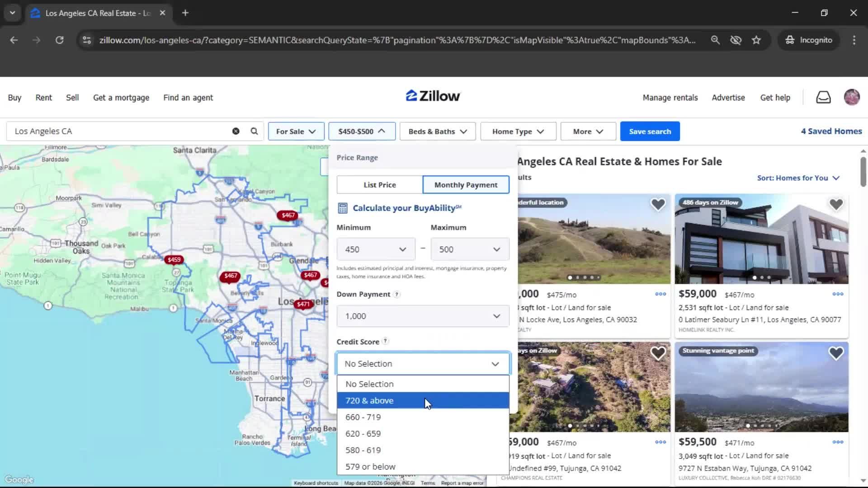This screenshot has width=868, height=488.
Task: Click the Zillow logo
Action: pyautogui.click(x=432, y=96)
